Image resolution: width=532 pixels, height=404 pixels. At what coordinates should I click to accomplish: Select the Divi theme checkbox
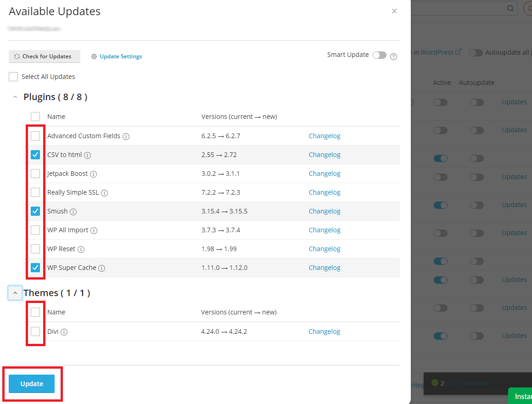click(35, 331)
